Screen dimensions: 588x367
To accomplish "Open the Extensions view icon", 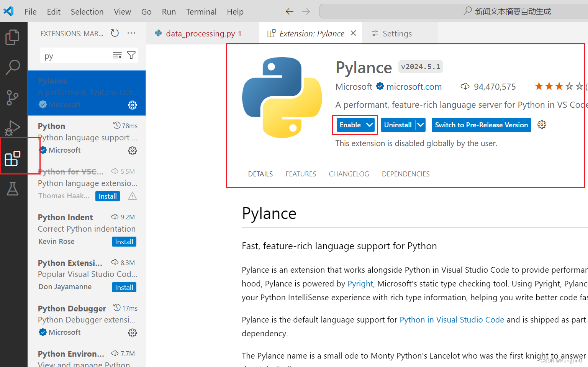I will (12, 158).
